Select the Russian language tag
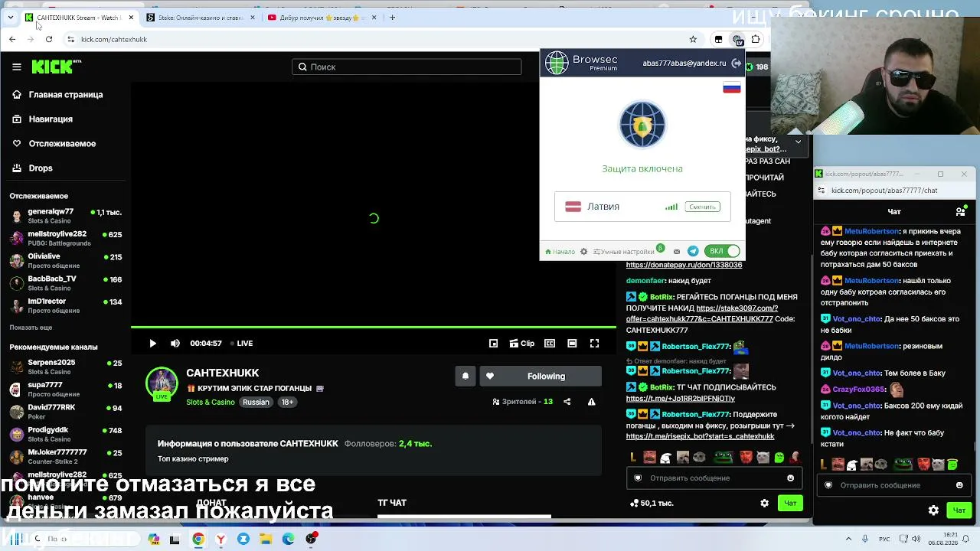Image resolution: width=980 pixels, height=551 pixels. point(256,403)
